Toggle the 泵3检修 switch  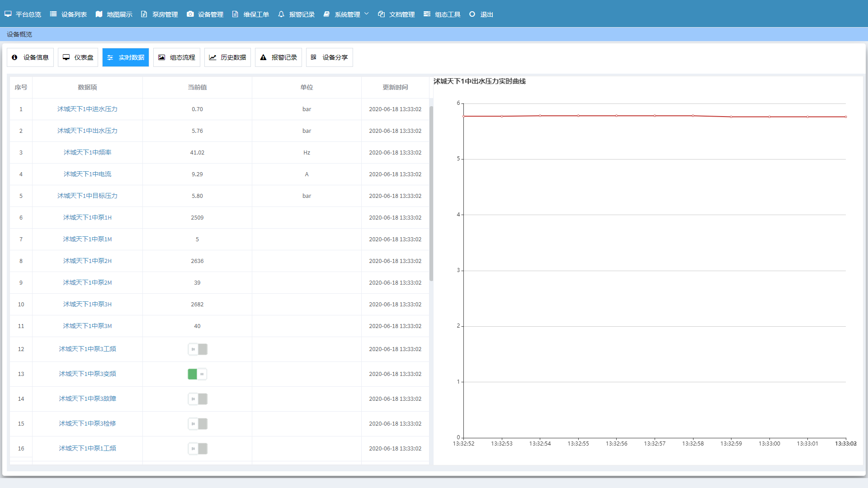(x=198, y=424)
